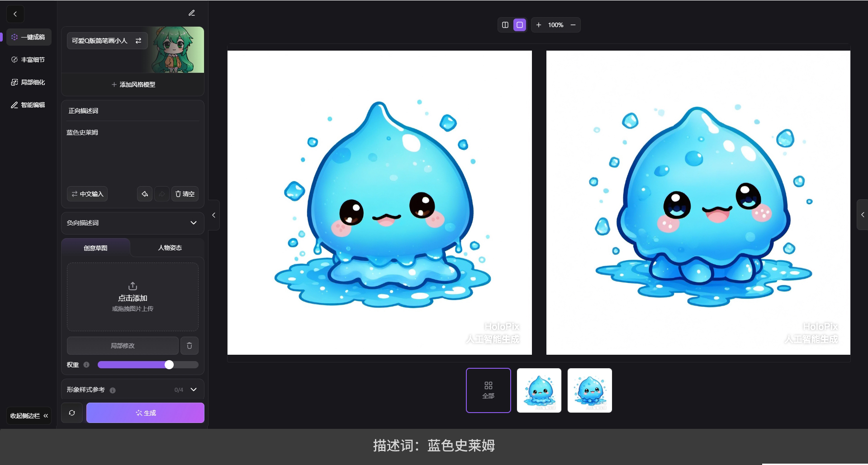
Task: Click the trash icon beside 局部修改
Action: [x=190, y=346]
